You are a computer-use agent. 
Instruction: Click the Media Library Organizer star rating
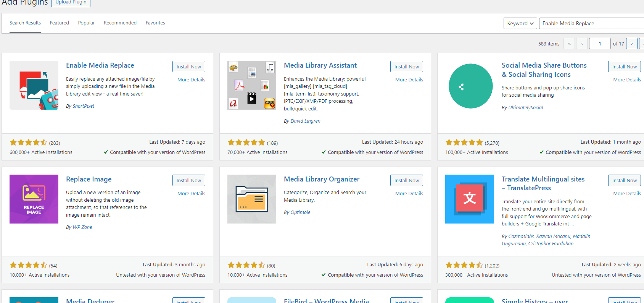246,265
